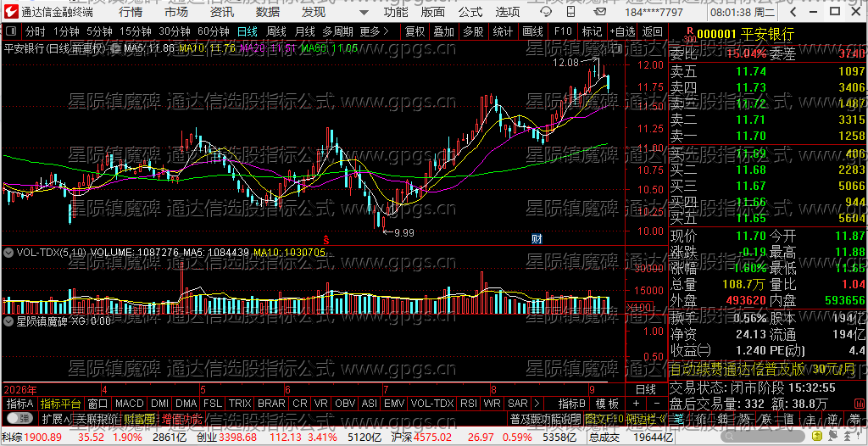Click the R300 badge beside 000001
This screenshot has height=446, width=868.
[689, 36]
